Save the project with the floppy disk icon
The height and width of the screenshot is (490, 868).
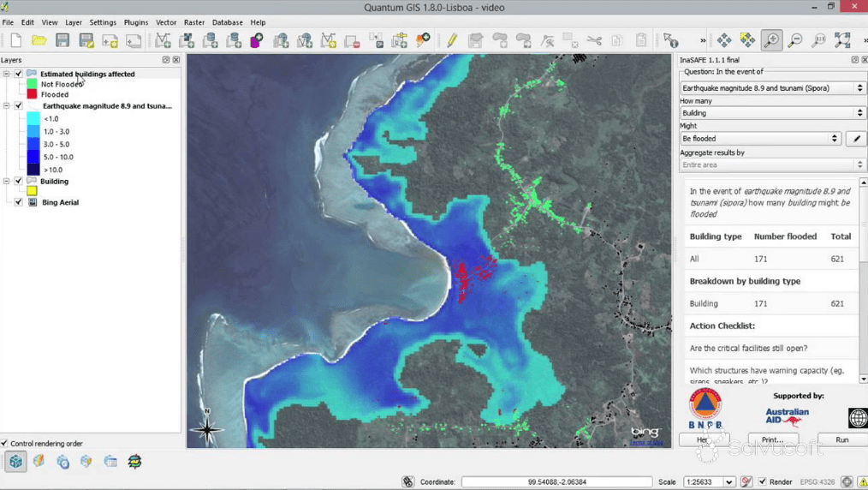click(x=62, y=40)
